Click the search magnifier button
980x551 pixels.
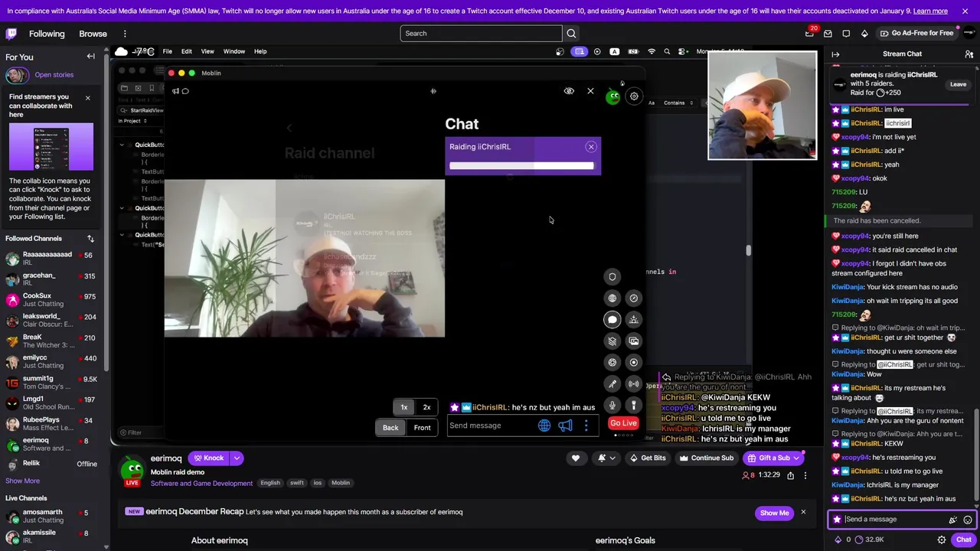click(x=571, y=34)
